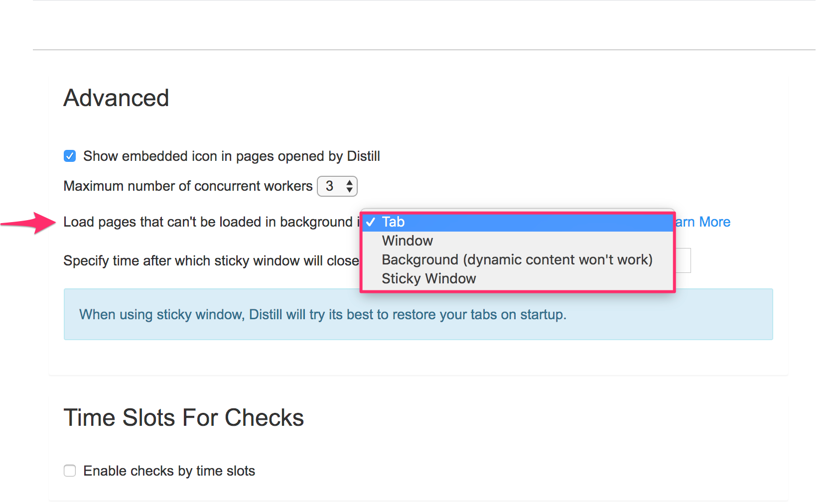Image resolution: width=836 pixels, height=504 pixels.
Task: Click the Maximum number of concurrent workers label
Action: pyautogui.click(x=188, y=186)
